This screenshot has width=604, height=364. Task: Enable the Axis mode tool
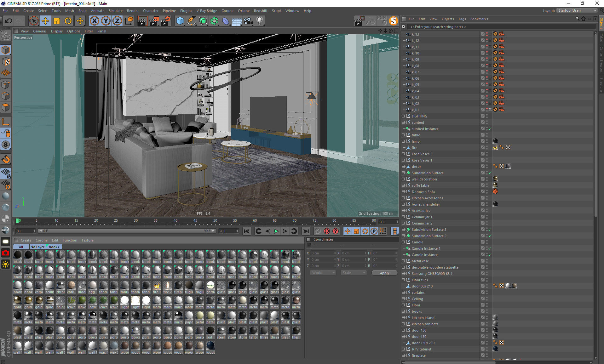pos(6,122)
